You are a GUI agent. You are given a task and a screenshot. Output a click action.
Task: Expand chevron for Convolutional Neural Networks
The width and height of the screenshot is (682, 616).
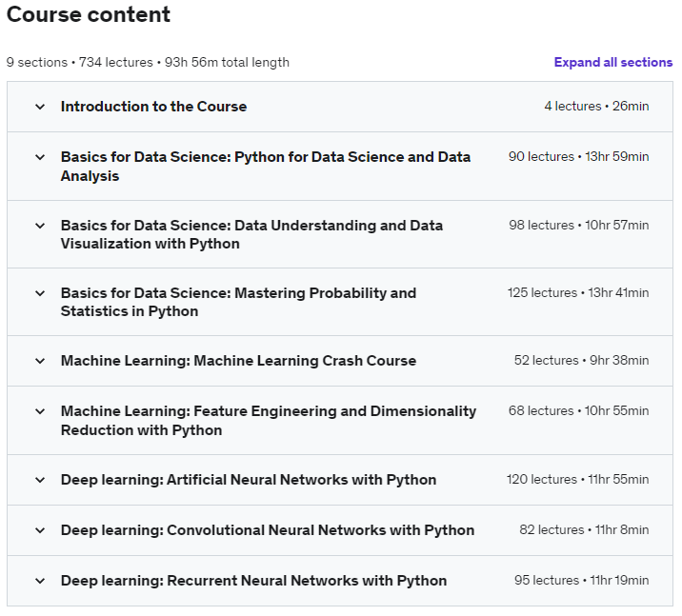(x=40, y=530)
